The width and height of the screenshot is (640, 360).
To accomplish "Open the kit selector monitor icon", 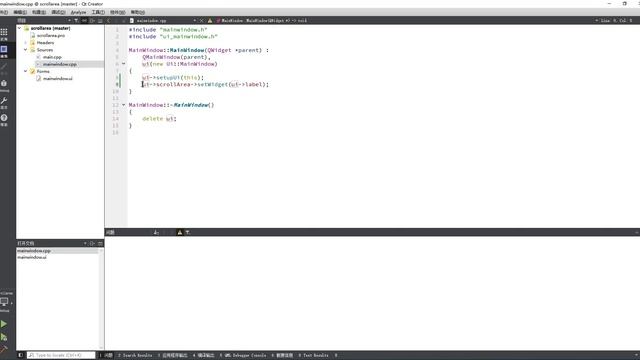I will (x=4, y=302).
